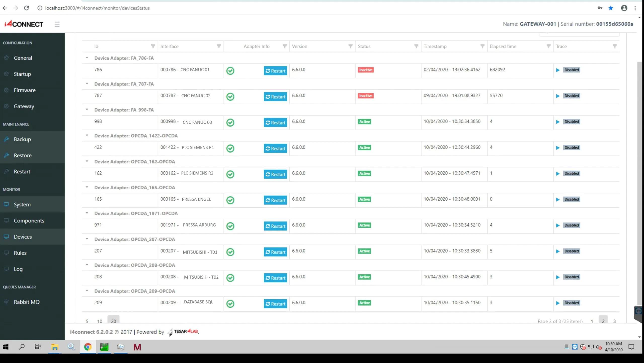Toggle Disabled trace badge for device 422
The height and width of the screenshot is (363, 644).
point(571,148)
